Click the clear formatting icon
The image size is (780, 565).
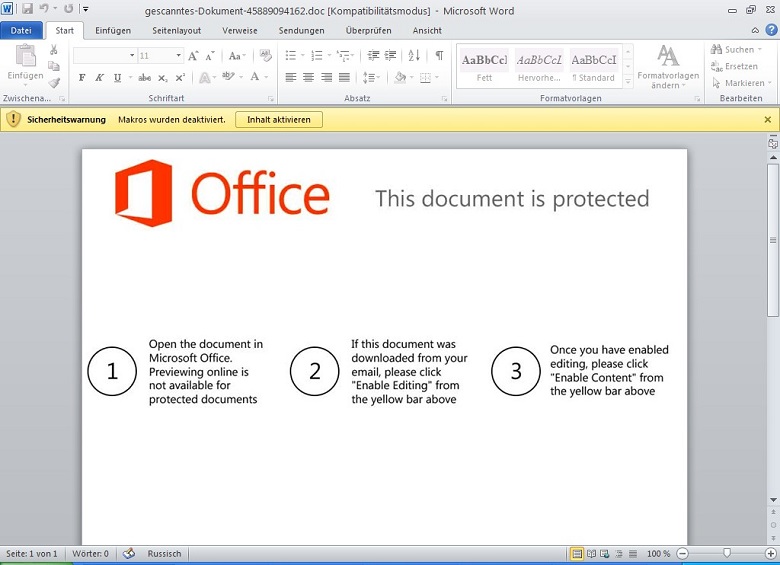point(266,55)
